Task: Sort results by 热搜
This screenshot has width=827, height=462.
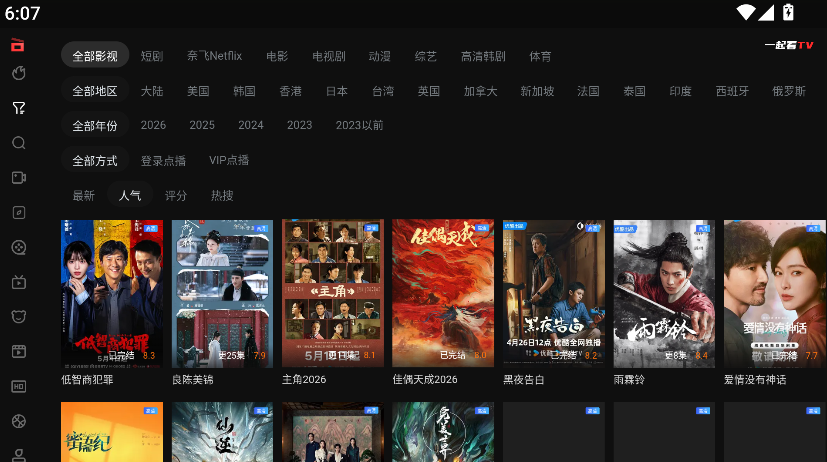Action: click(222, 195)
